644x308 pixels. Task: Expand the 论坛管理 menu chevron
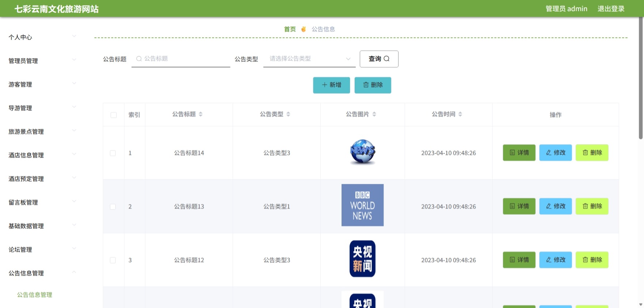(x=74, y=249)
